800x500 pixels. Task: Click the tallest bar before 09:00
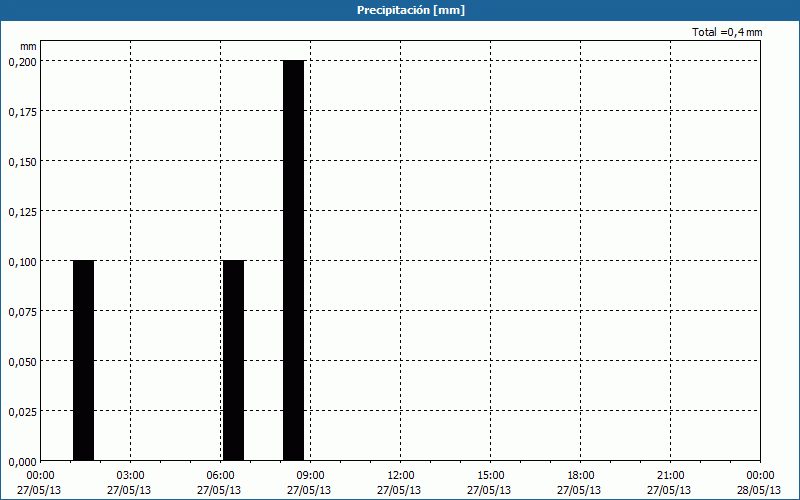pyautogui.click(x=293, y=261)
